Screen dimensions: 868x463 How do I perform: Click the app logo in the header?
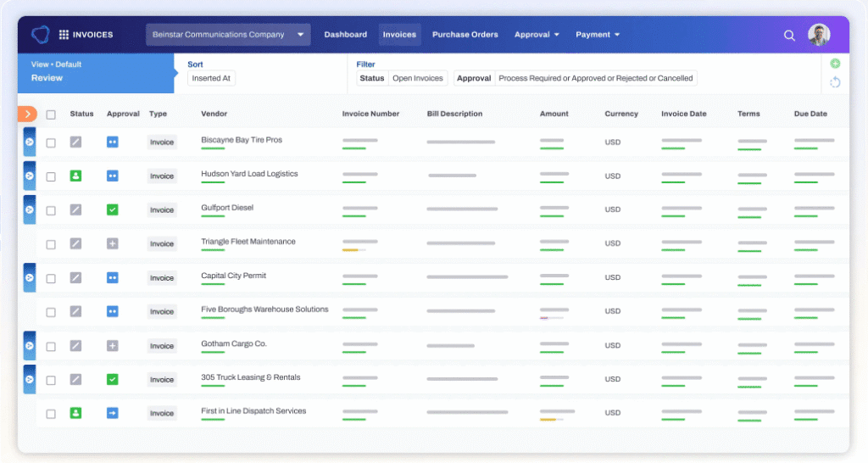click(41, 34)
